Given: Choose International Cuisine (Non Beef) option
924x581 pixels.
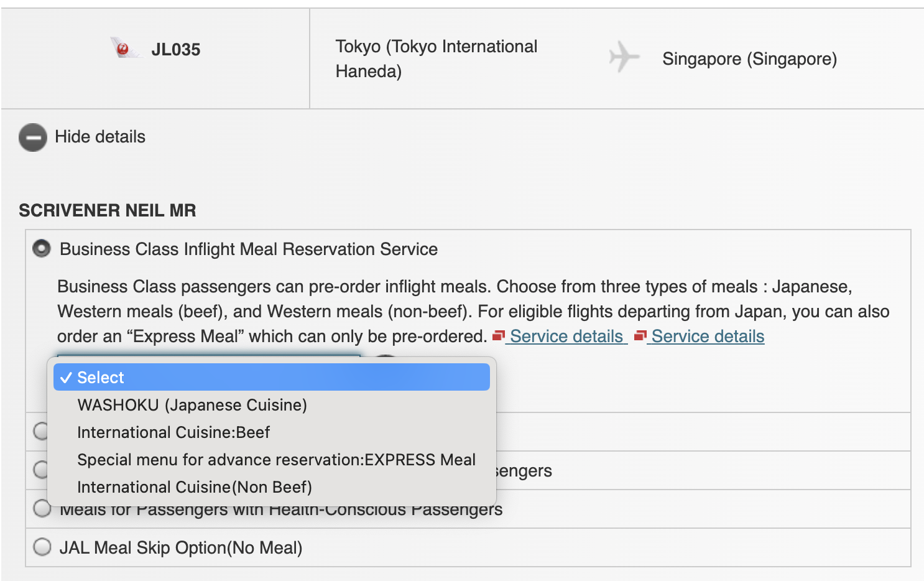Looking at the screenshot, I should pyautogui.click(x=194, y=487).
